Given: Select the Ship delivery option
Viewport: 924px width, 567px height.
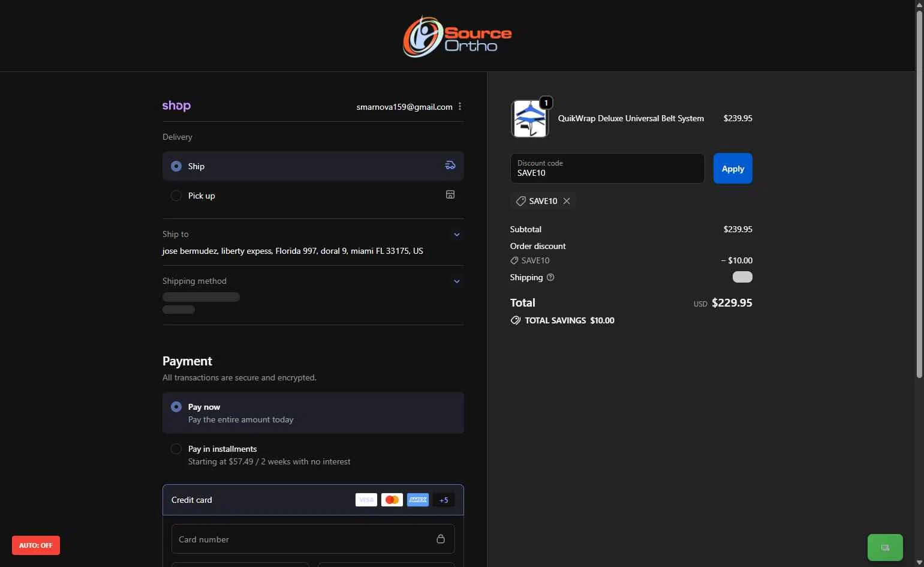Looking at the screenshot, I should (x=313, y=166).
